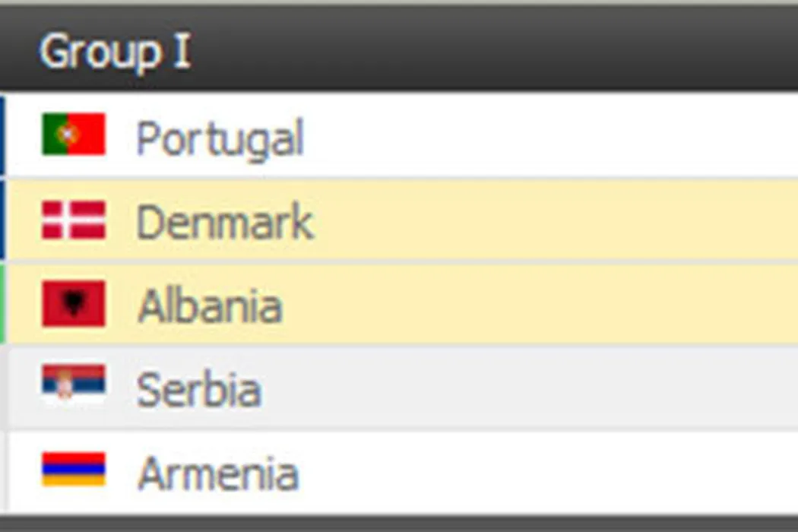The image size is (798, 532).
Task: Click the Denmark flag icon
Action: point(74,220)
